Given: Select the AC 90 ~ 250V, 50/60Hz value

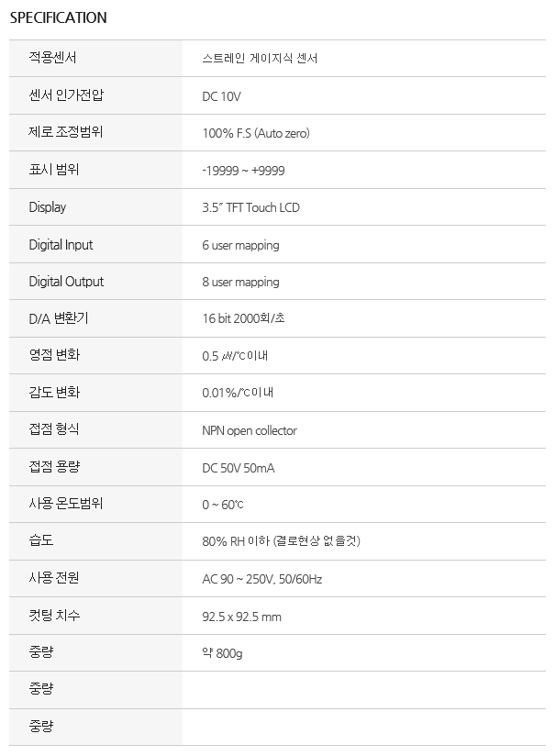Looking at the screenshot, I should [261, 579].
